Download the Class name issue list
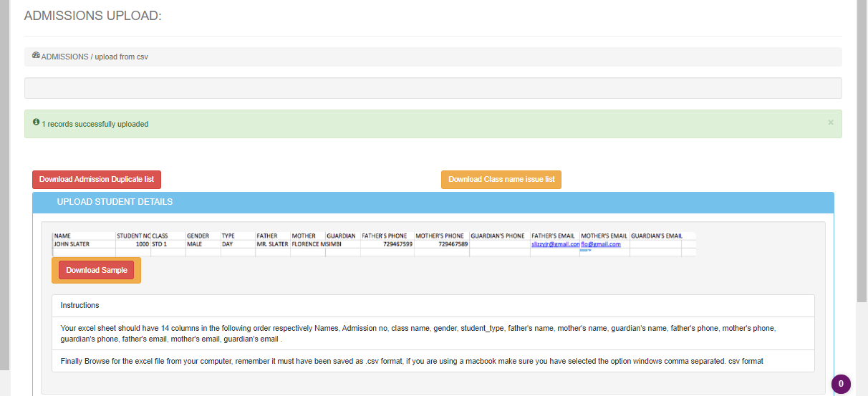This screenshot has height=396, width=868. (501, 179)
